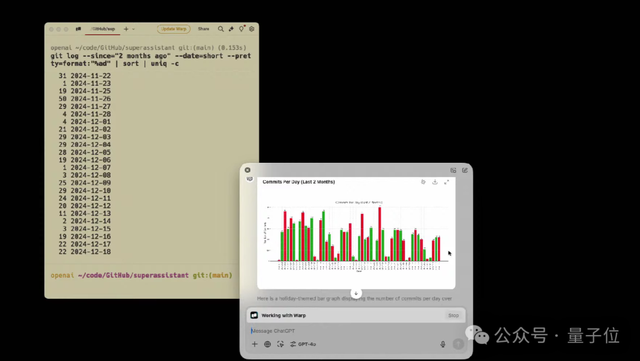The height and width of the screenshot is (361, 640).
Task: Stop working with Warp
Action: [x=453, y=315]
